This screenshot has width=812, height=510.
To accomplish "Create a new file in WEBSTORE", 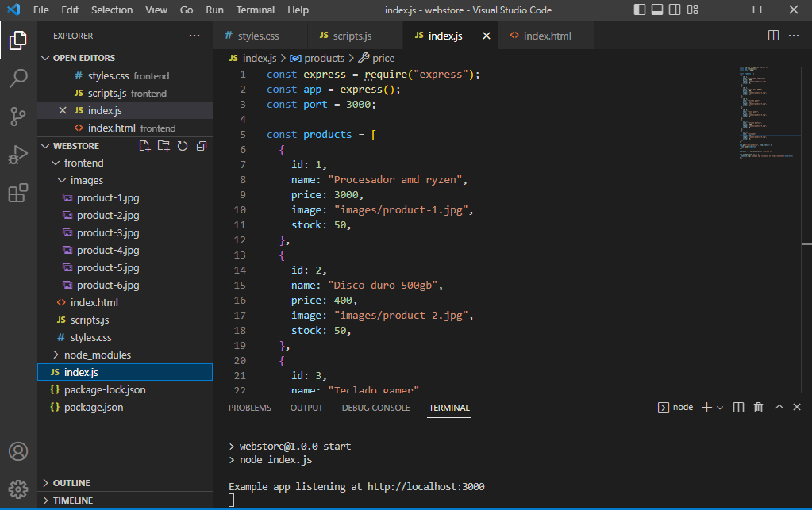I will point(145,147).
